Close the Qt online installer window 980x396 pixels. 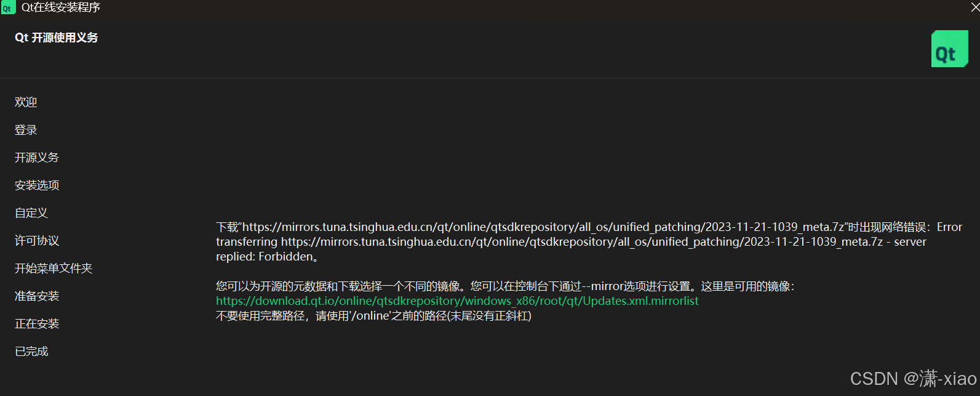(974, 7)
